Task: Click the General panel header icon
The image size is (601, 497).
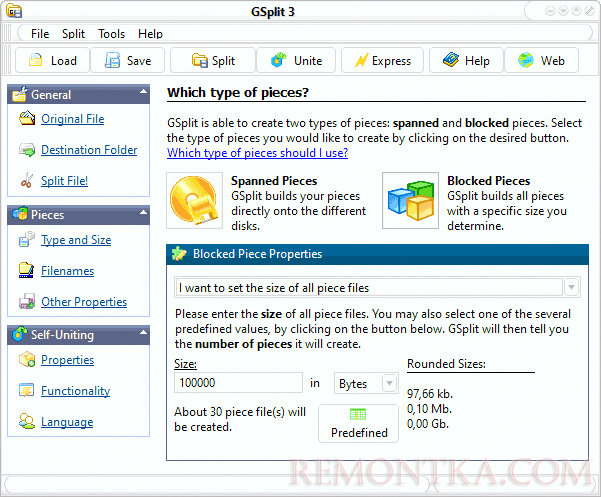Action: click(20, 94)
